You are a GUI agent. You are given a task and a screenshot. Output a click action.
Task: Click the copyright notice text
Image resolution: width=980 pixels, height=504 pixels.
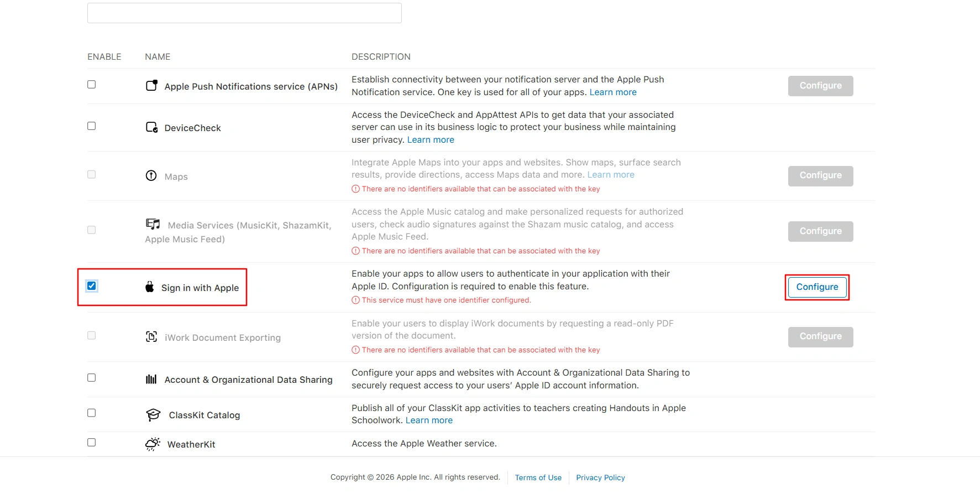(x=415, y=477)
